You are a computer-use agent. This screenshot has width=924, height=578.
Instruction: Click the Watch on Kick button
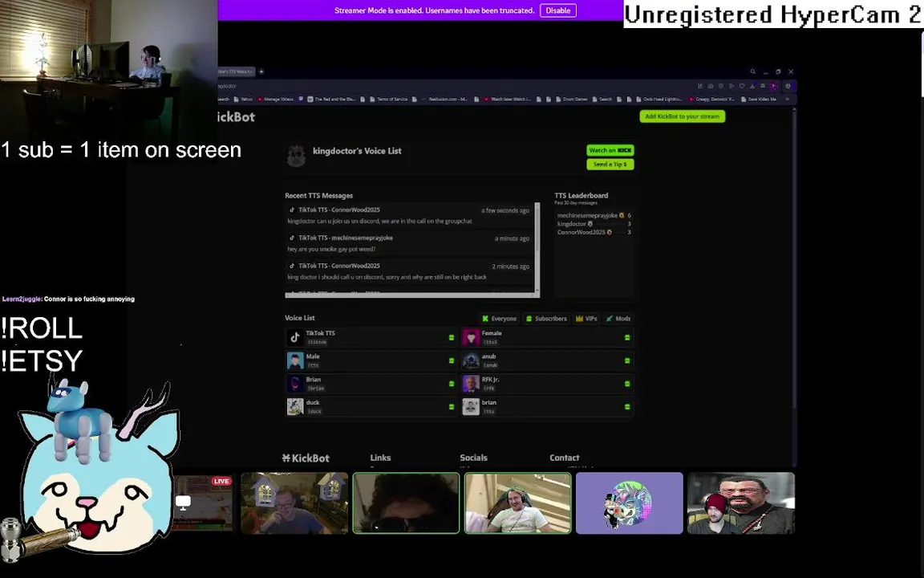coord(610,150)
